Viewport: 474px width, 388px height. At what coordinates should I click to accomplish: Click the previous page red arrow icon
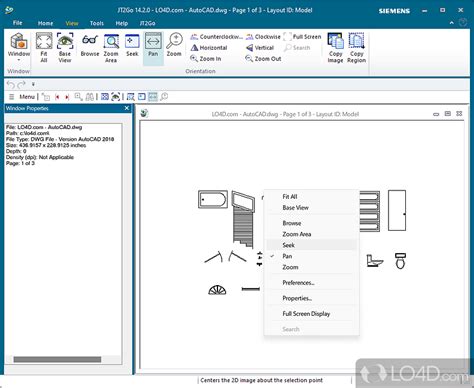(x=57, y=97)
